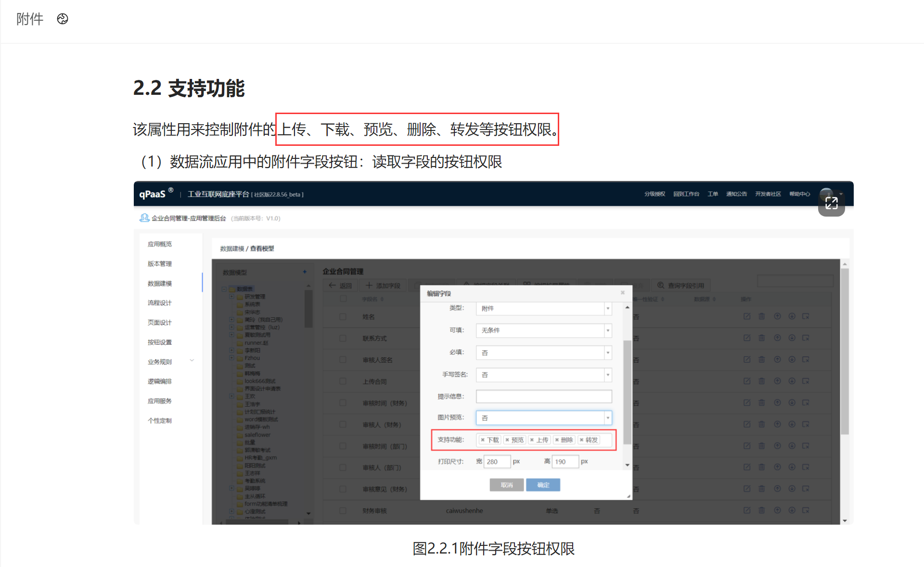The image size is (924, 567).
Task: Click the icon next to the 附件 title
Action: pos(63,19)
